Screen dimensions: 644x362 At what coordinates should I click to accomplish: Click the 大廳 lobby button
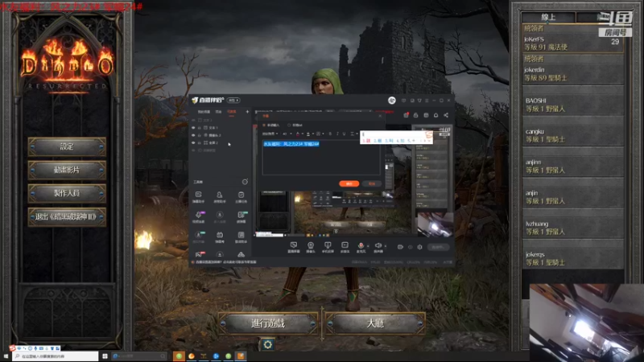click(x=375, y=323)
